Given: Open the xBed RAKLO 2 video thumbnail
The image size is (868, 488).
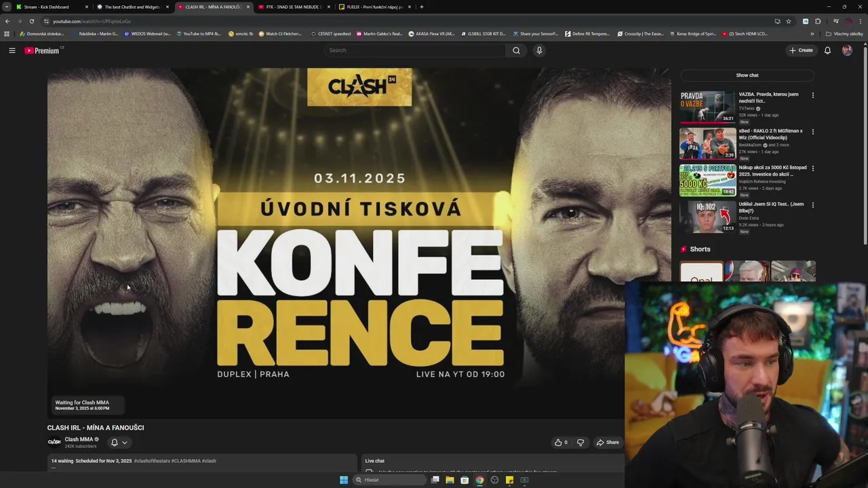Looking at the screenshot, I should point(708,144).
